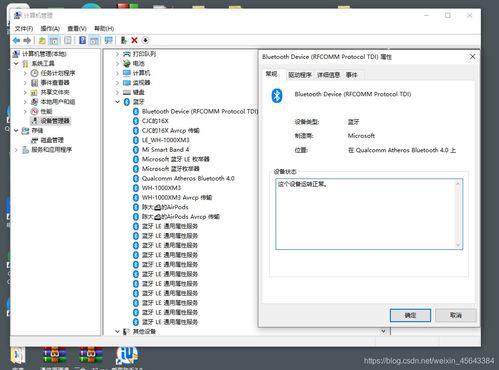Click the device list scroll down arrow
Viewport: 499px width, 370px height.
[x=383, y=331]
